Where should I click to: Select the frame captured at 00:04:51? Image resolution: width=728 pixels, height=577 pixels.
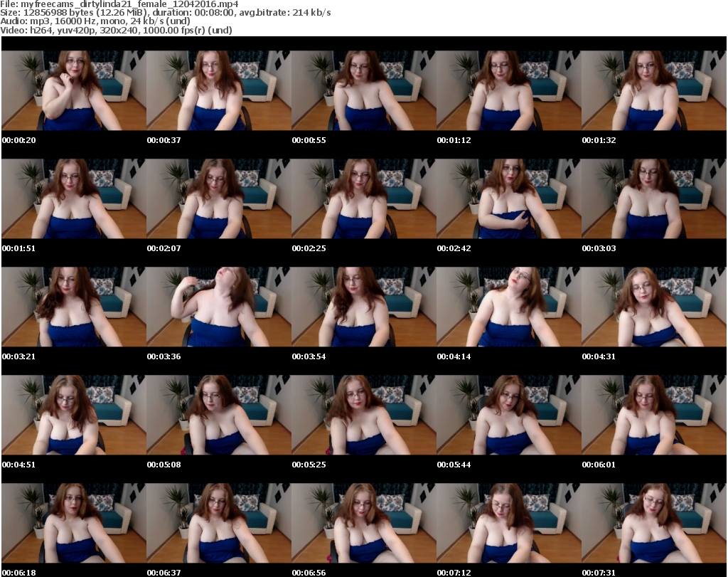pos(73,415)
